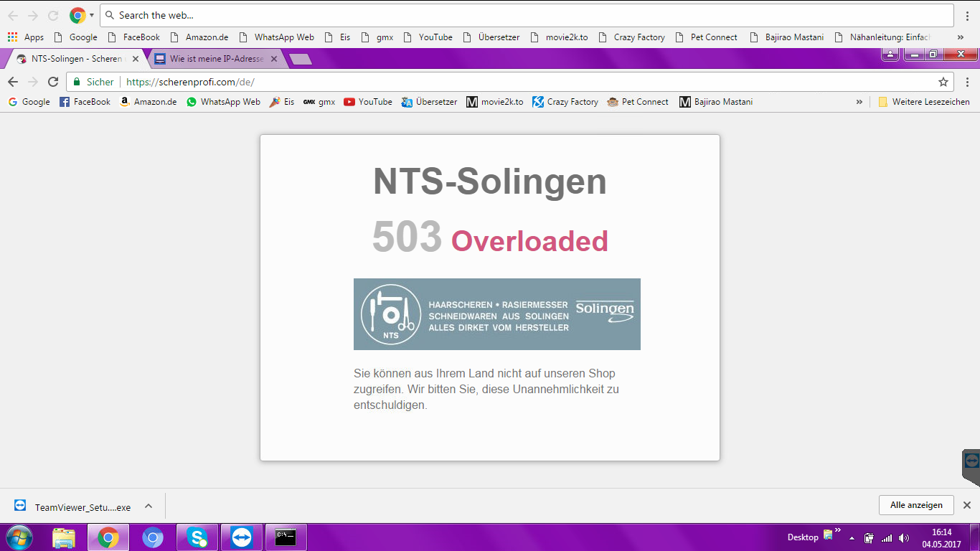The width and height of the screenshot is (980, 551).
Task: Click the blue Chromium icon in the taskbar
Action: pyautogui.click(x=152, y=537)
